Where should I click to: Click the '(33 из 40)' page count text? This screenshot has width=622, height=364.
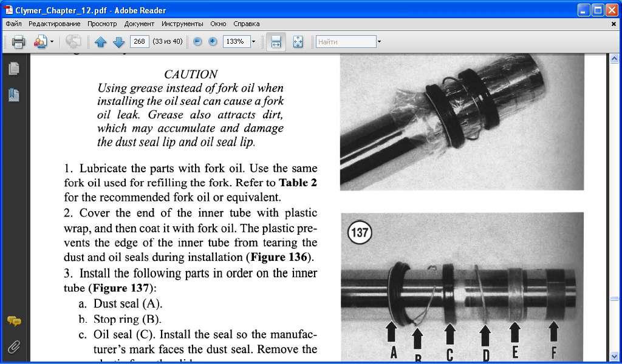coord(168,42)
